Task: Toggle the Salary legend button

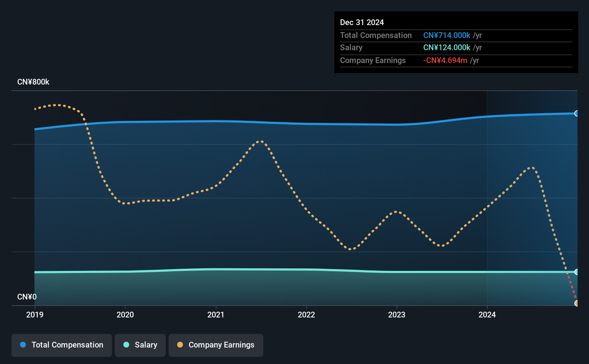Action: 140,345
